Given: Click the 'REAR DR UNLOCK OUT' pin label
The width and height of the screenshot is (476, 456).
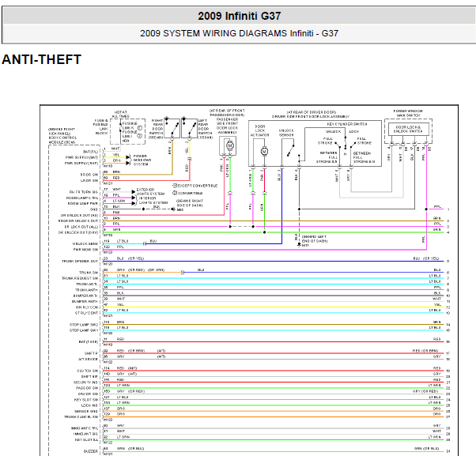Looking at the screenshot, I should (x=78, y=220).
